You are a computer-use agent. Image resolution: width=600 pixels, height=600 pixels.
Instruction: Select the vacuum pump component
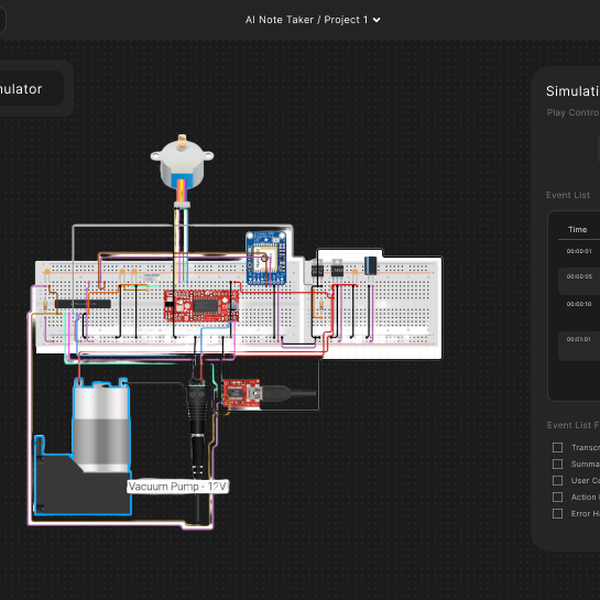tap(83, 446)
